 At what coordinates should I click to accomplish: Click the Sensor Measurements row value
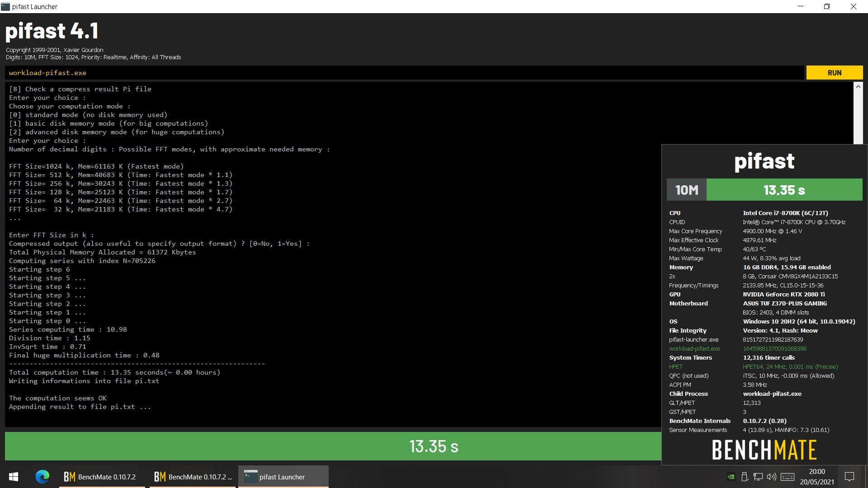pyautogui.click(x=786, y=430)
